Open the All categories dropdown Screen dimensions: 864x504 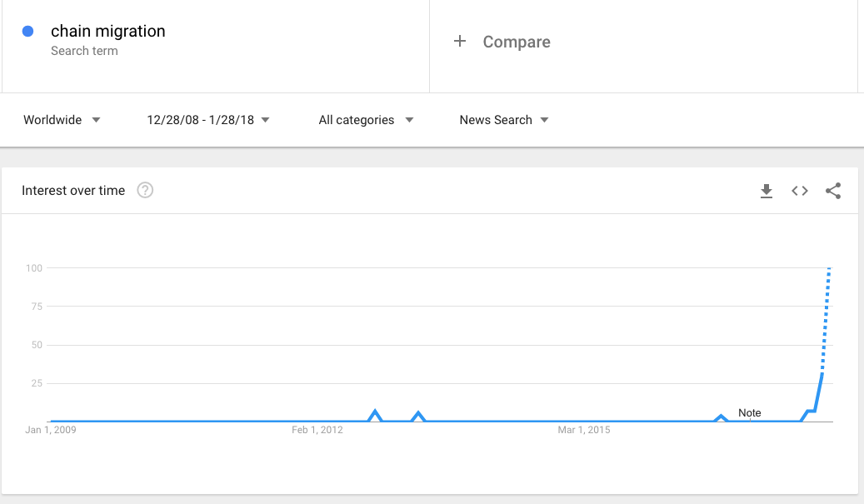click(366, 120)
